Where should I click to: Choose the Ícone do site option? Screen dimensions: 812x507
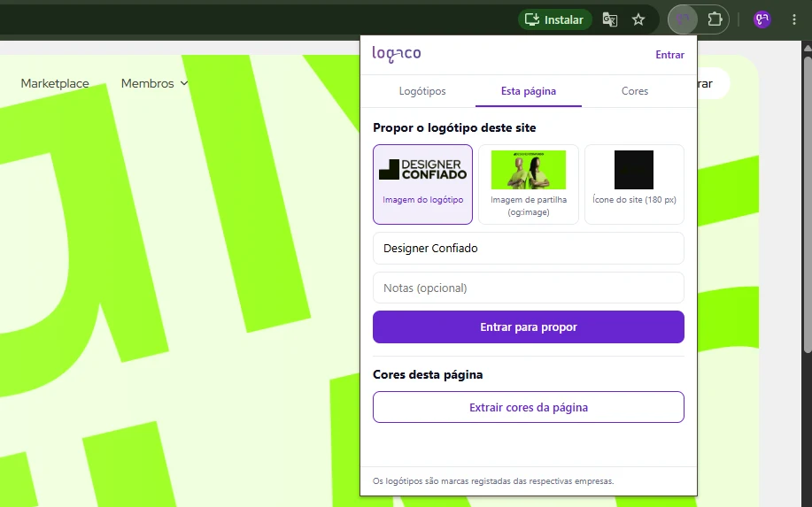coord(634,184)
